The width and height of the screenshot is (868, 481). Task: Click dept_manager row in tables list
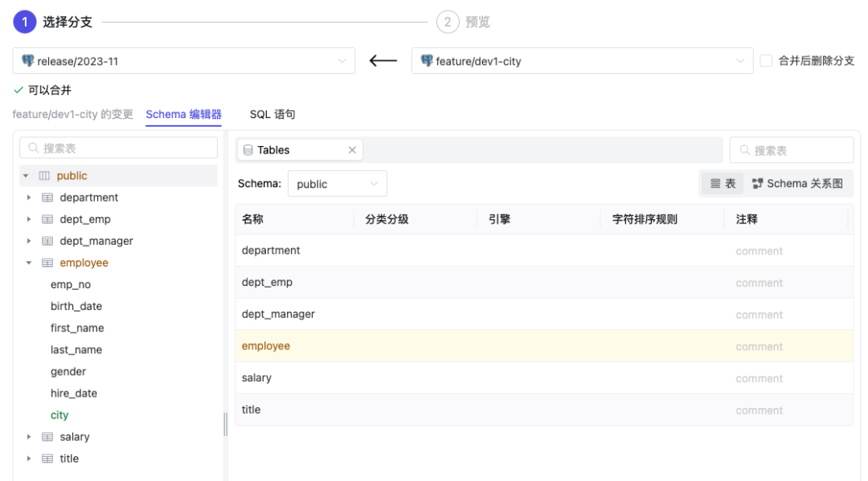pos(543,314)
